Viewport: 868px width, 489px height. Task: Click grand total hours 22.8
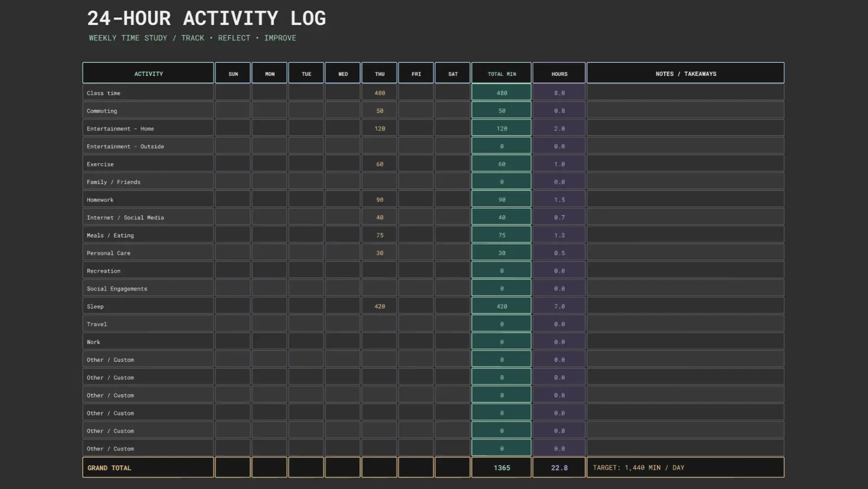point(559,467)
